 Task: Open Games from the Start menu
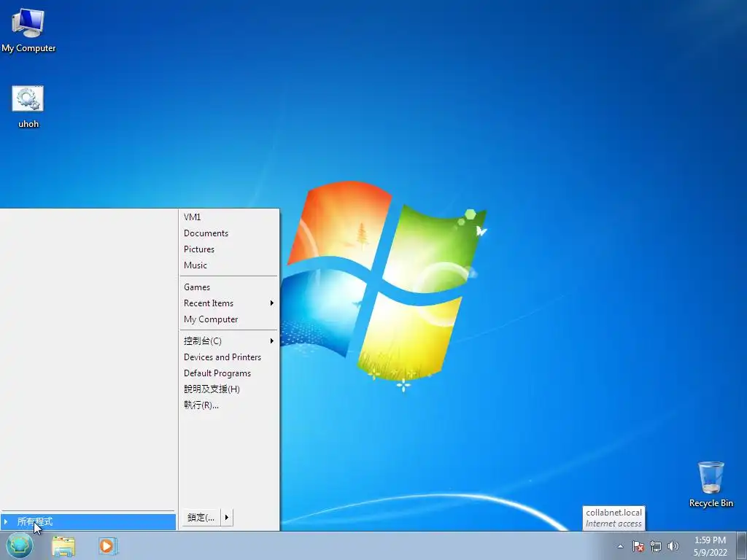pos(228,287)
